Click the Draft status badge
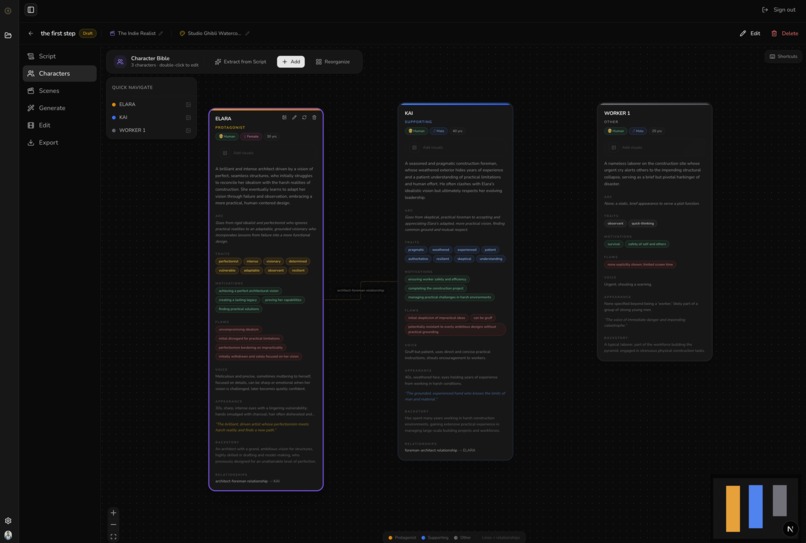This screenshot has width=806, height=543. click(x=88, y=33)
